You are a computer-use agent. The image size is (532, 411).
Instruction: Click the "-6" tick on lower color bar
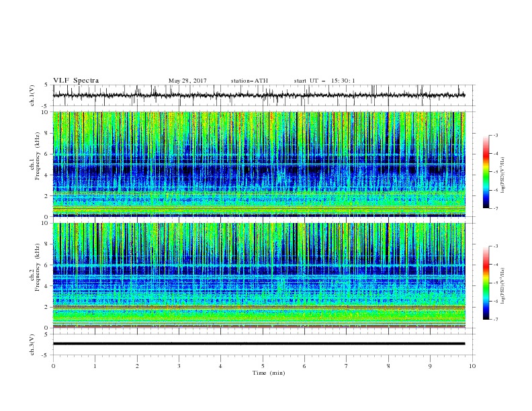[x=495, y=301]
